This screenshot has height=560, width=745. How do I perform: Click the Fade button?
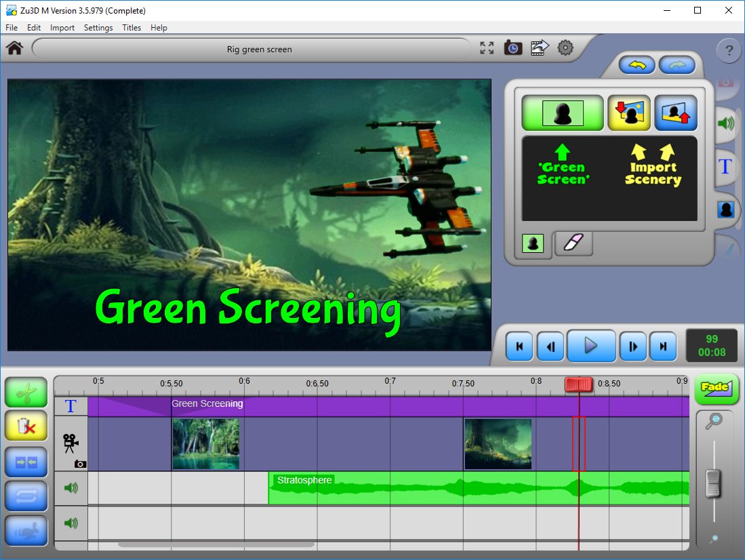coord(714,388)
